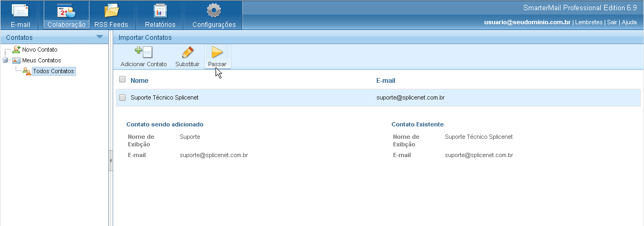The width and height of the screenshot is (644, 226).
Task: Sort by the E-mail column header
Action: pyautogui.click(x=385, y=80)
